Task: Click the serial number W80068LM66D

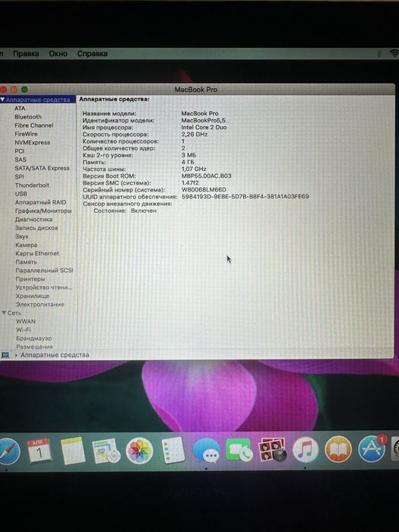Action: tap(204, 190)
